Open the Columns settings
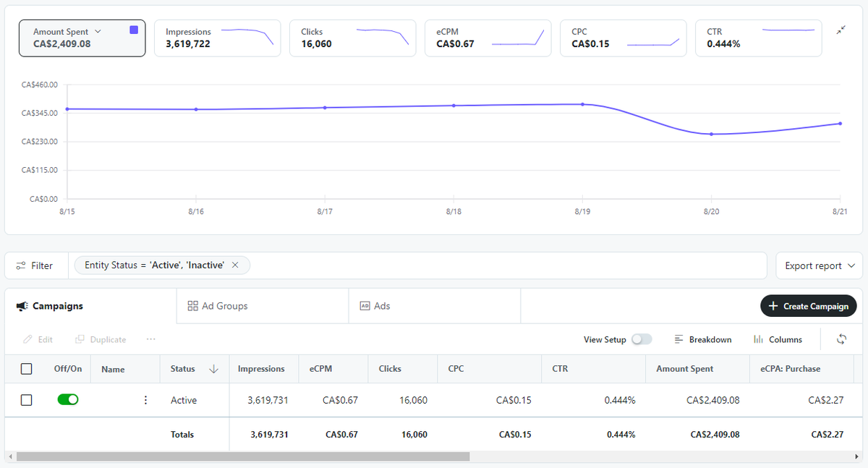Image resolution: width=868 pixels, height=468 pixels. tap(778, 339)
